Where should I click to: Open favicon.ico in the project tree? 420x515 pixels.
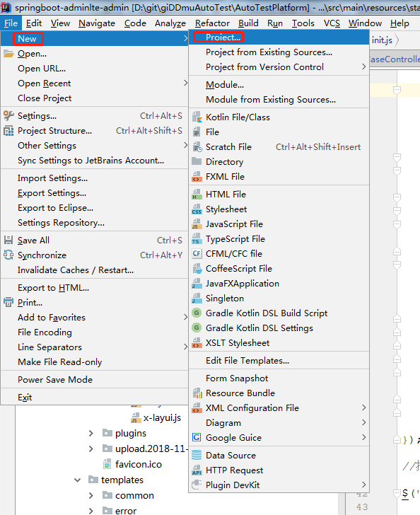[139, 464]
